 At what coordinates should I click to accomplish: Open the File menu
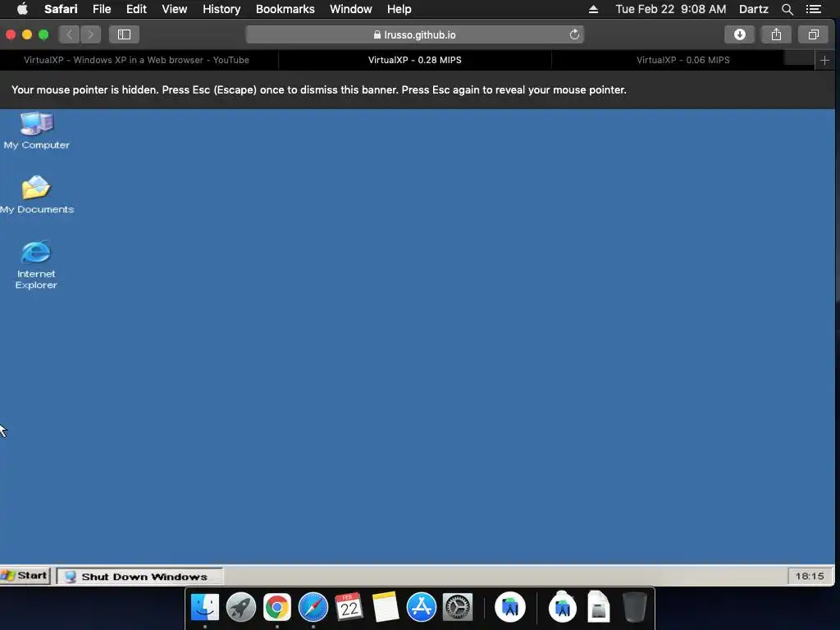coord(101,9)
